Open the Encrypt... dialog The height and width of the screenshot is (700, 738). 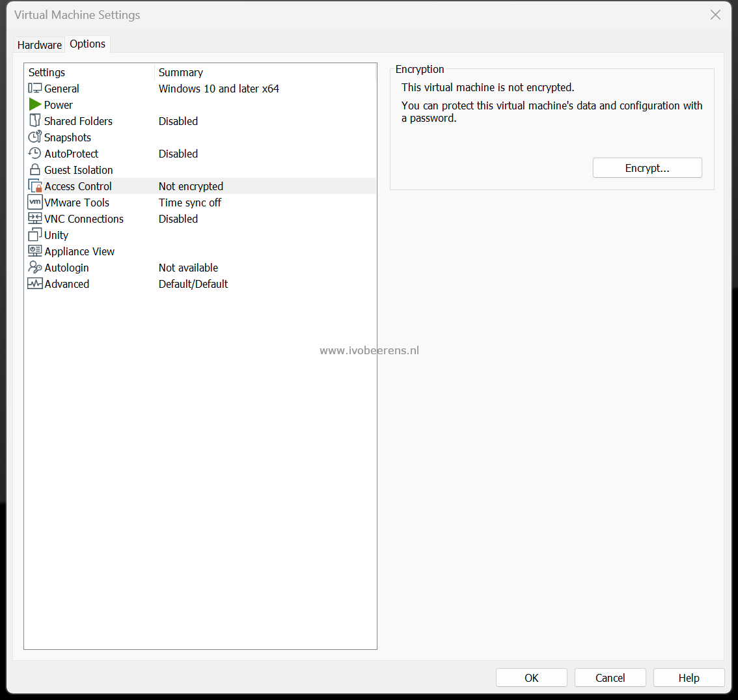tap(647, 168)
